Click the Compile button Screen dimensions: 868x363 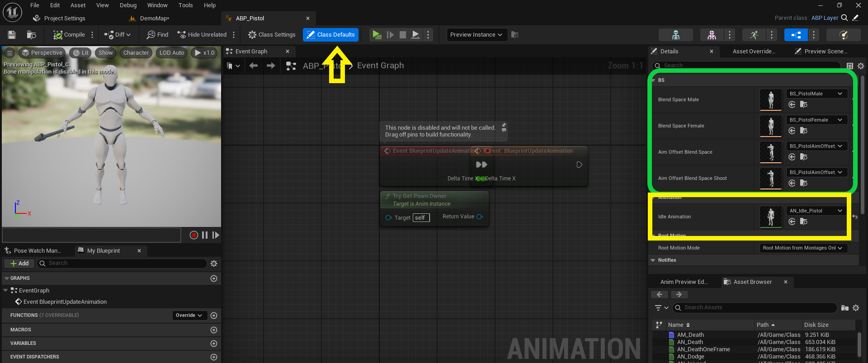point(69,35)
